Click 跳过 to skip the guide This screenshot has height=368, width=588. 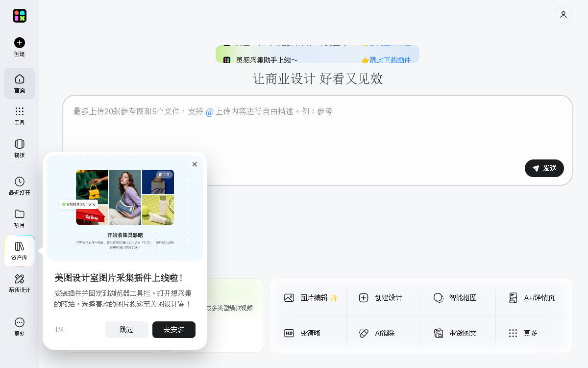(127, 330)
